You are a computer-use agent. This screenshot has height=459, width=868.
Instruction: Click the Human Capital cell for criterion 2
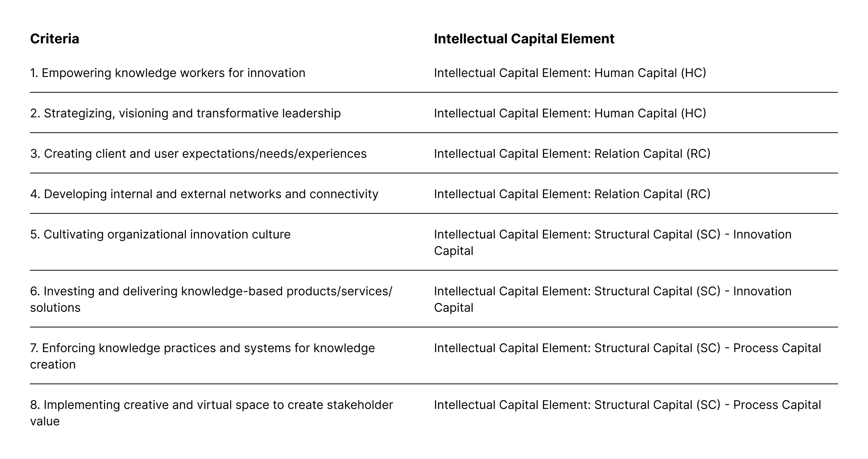(570, 113)
